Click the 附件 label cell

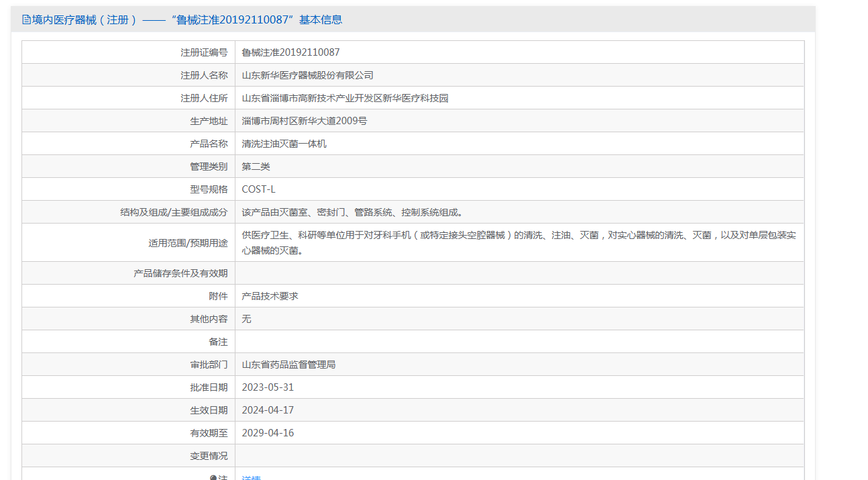(x=128, y=296)
